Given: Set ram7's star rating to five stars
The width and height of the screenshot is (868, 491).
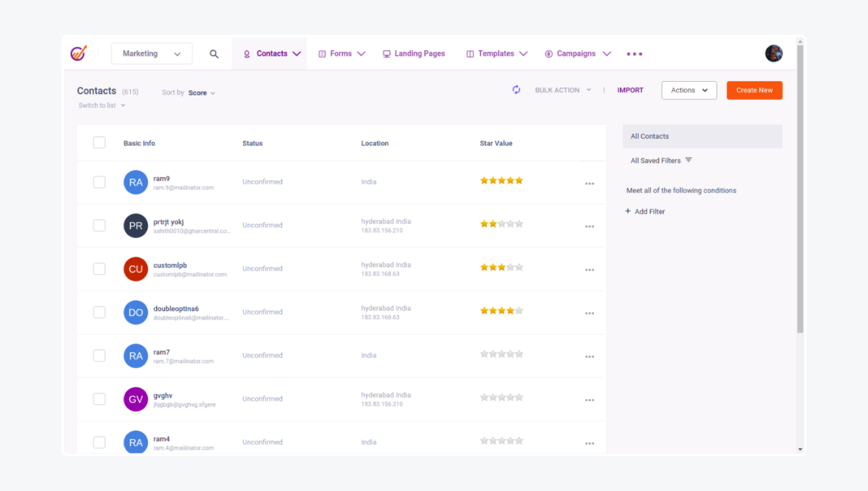Looking at the screenshot, I should point(520,354).
